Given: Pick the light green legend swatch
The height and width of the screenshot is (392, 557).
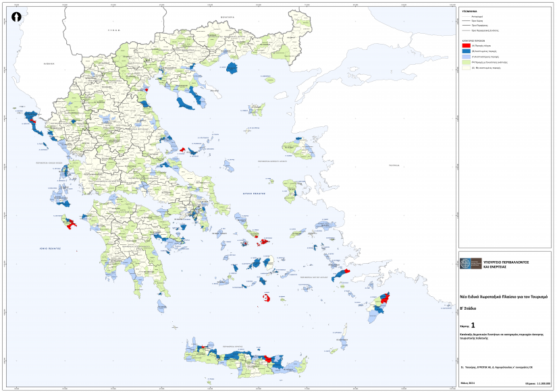Looking at the screenshot, I should point(466,62).
